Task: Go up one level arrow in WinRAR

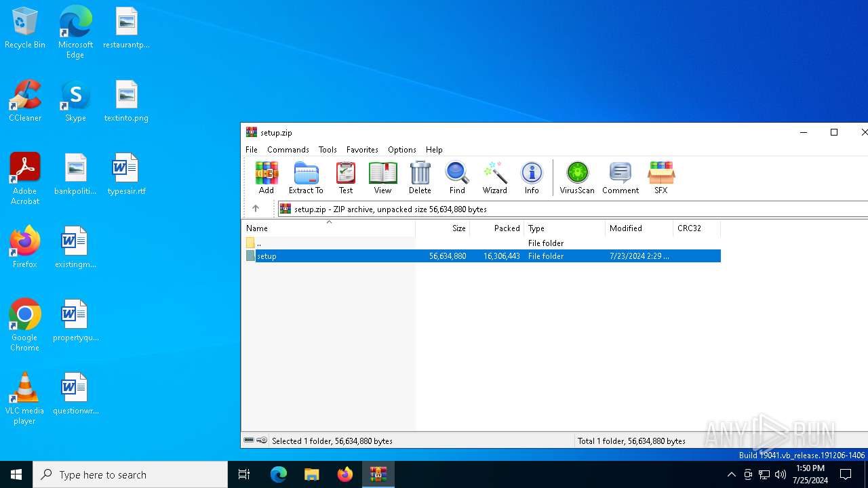Action: coord(256,209)
